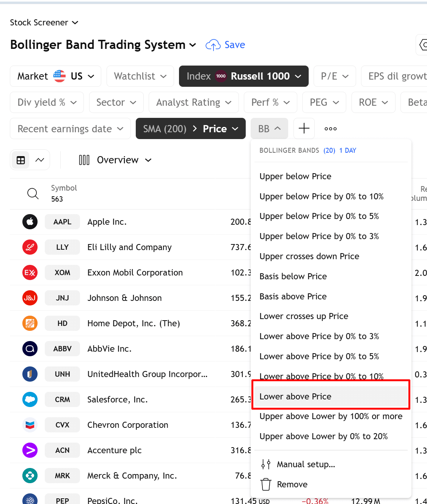The image size is (427, 504).
Task: Open the three-dots more filters menu
Action: (331, 128)
